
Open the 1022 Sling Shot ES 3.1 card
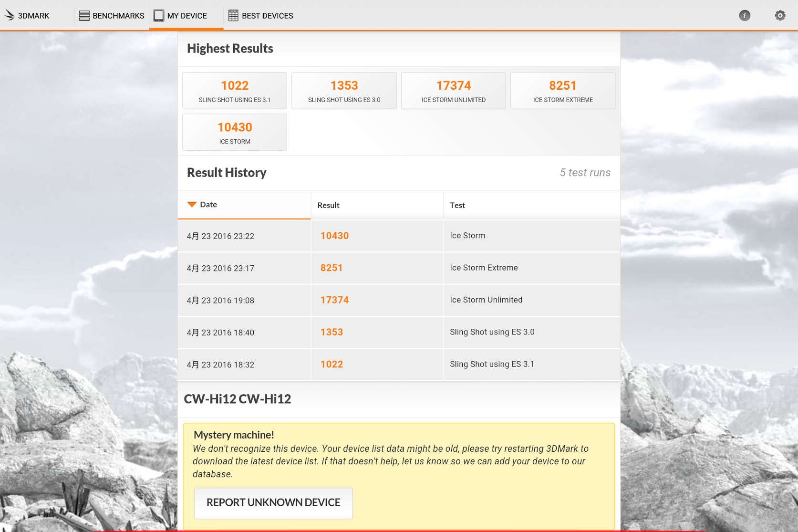235,91
